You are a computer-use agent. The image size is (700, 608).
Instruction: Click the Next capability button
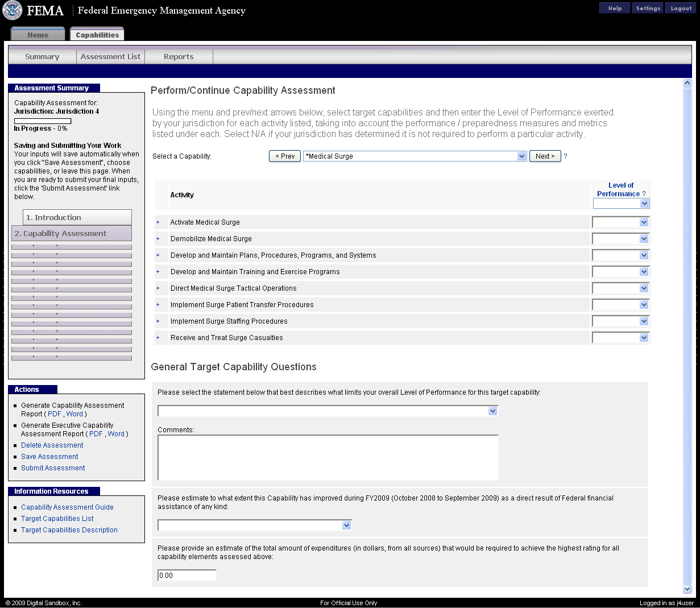tap(545, 156)
